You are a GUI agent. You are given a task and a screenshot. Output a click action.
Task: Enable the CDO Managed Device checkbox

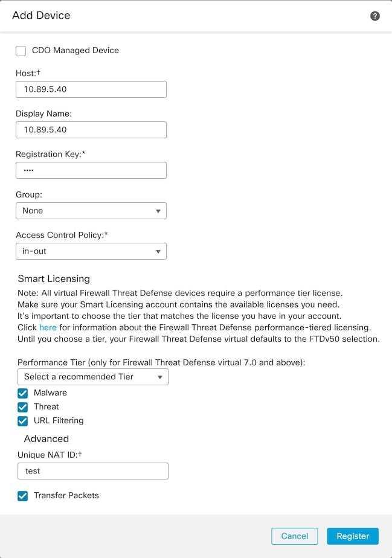[21, 51]
